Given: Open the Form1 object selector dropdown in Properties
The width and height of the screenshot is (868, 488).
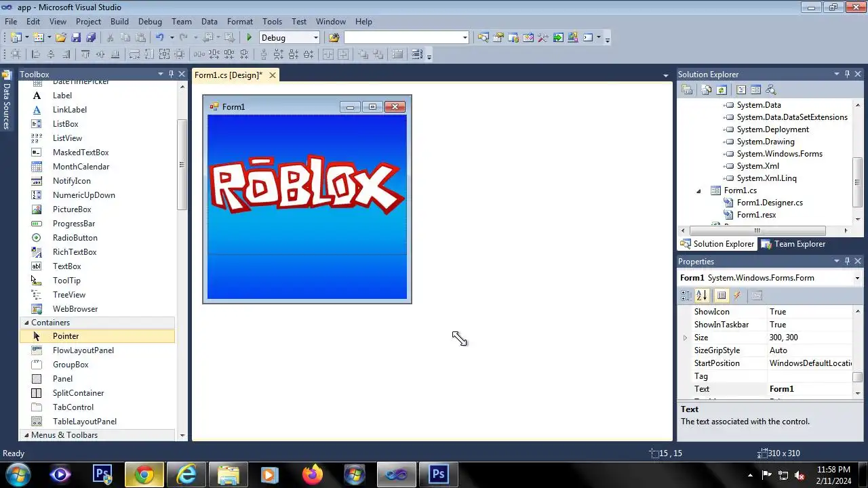Looking at the screenshot, I should (857, 278).
